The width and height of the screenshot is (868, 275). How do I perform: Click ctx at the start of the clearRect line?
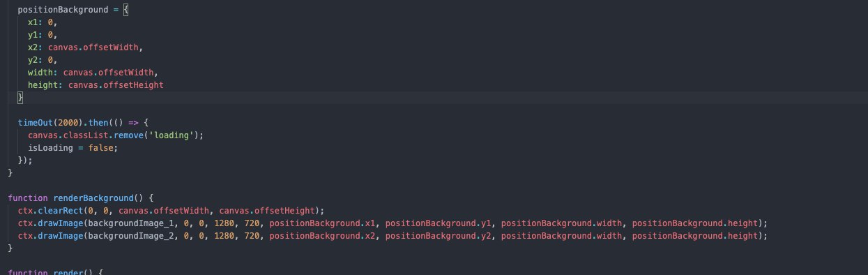tap(25, 210)
